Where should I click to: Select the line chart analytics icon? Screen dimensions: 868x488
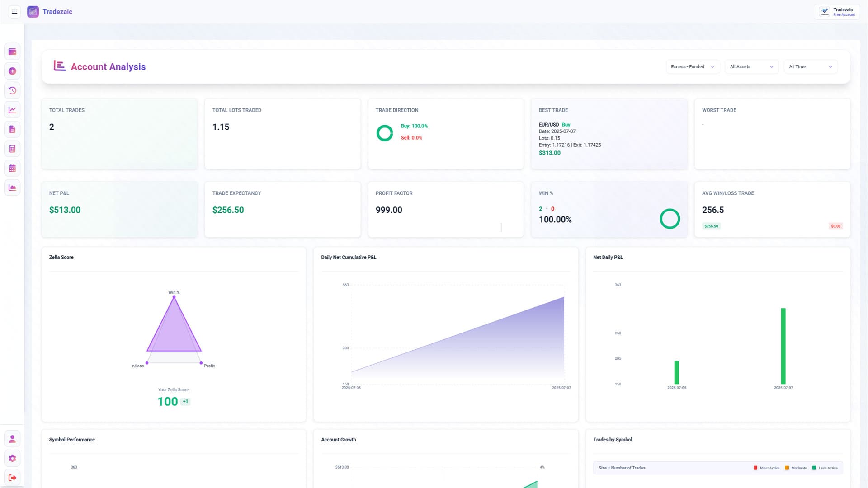point(12,109)
